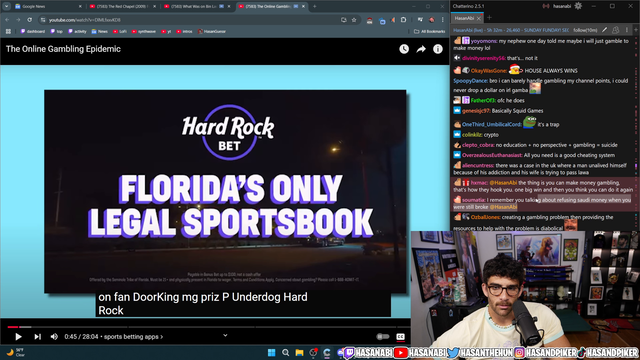Select HasanAbi chat tab in Chatterino
Viewport: 640px width, 360px height.
(x=464, y=18)
